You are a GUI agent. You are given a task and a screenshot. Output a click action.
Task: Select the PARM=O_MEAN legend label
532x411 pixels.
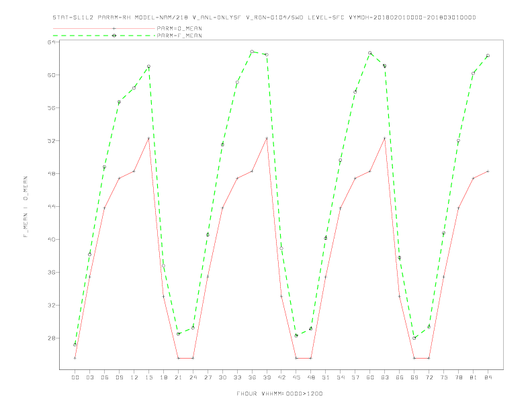click(x=179, y=28)
